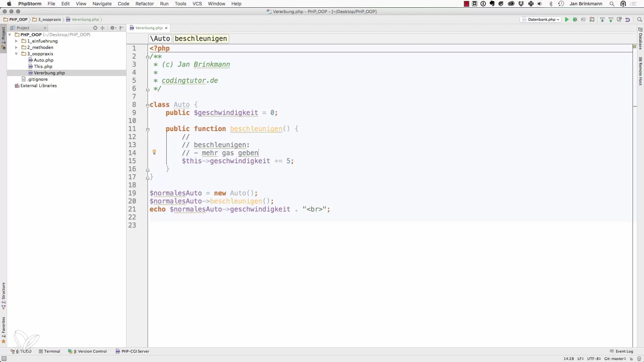Revert changes with purple undo arrow
The image size is (644, 362).
(628, 19)
